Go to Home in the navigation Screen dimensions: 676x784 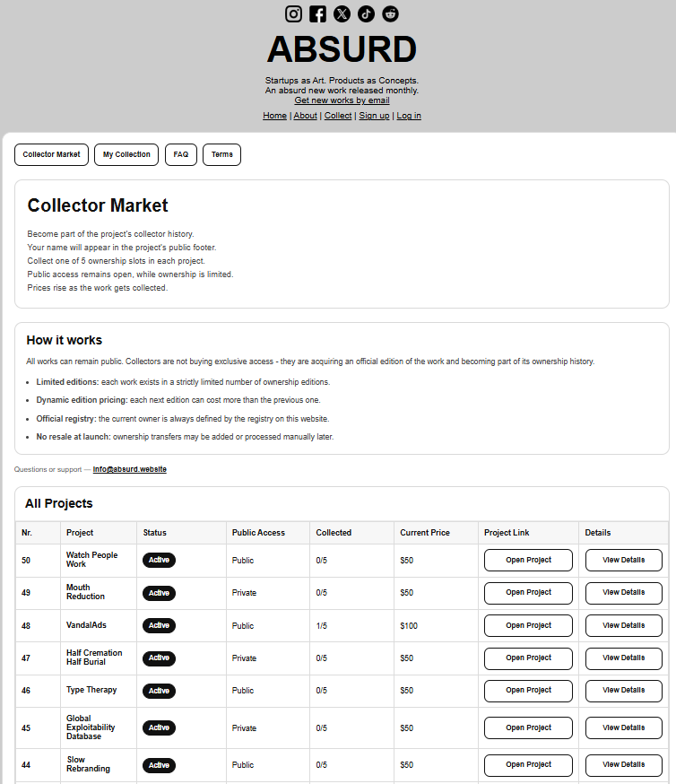coord(275,116)
